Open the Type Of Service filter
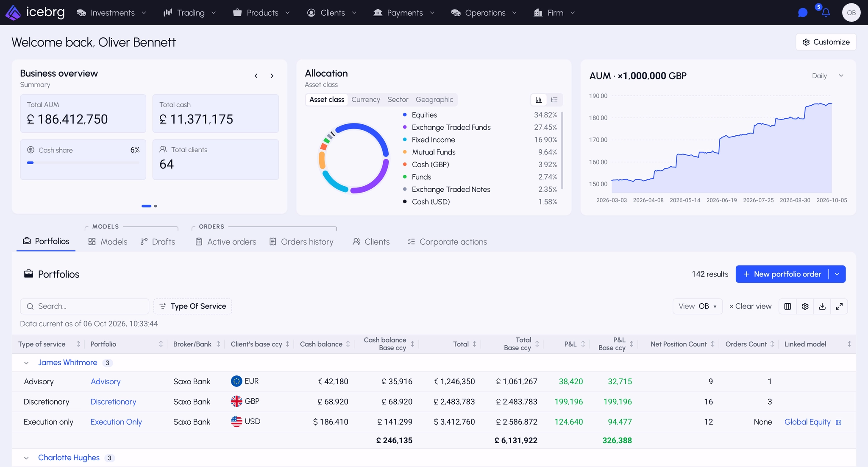Image resolution: width=868 pixels, height=467 pixels. point(193,306)
